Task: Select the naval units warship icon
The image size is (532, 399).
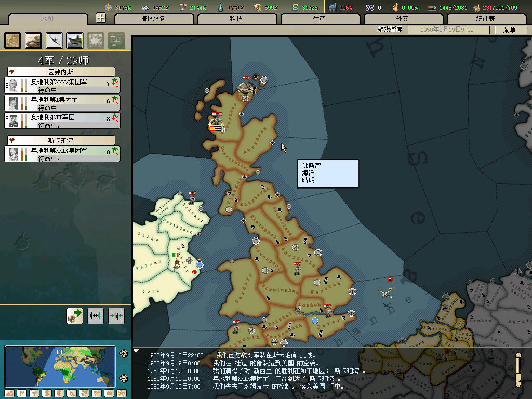Action: (75, 41)
